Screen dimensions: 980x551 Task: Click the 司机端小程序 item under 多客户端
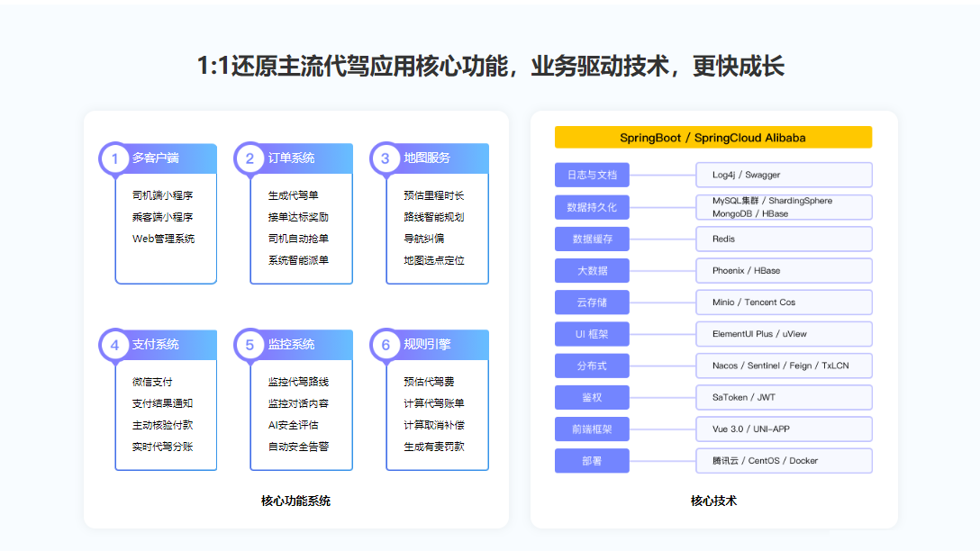tap(162, 195)
